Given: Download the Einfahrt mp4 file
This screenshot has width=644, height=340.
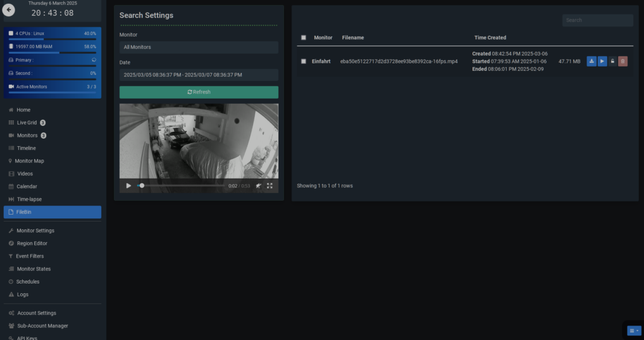Looking at the screenshot, I should (591, 61).
